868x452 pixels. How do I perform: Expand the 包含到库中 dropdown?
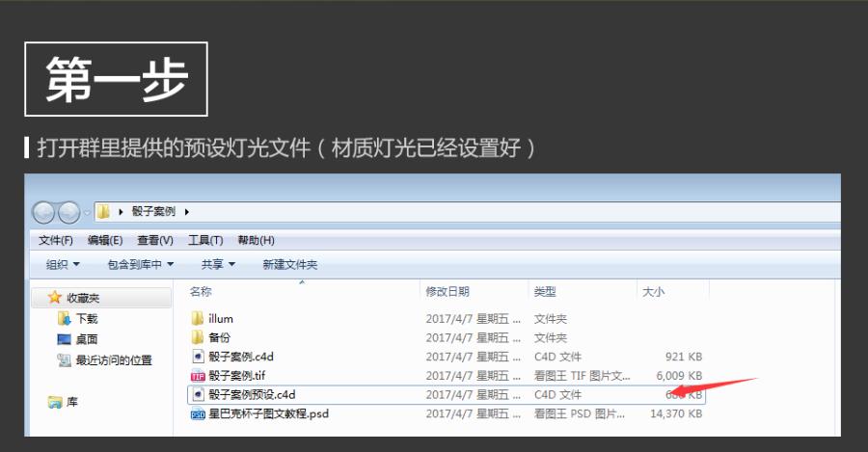140,264
